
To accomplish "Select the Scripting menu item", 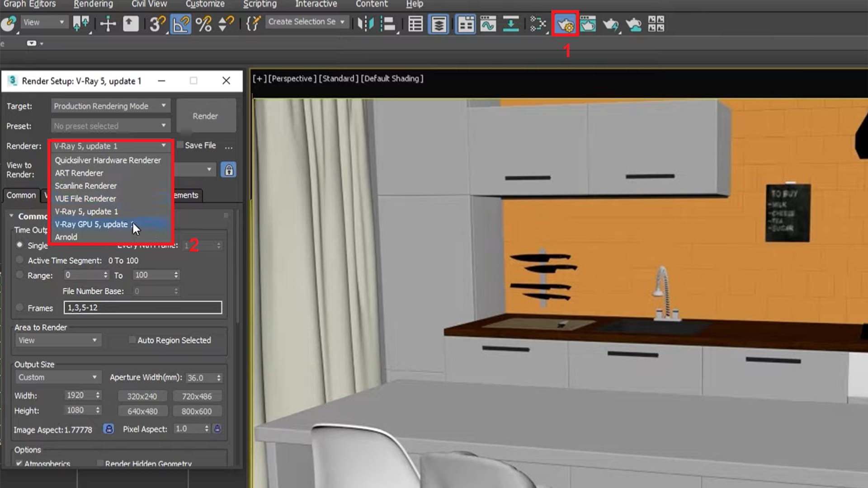I will [259, 4].
